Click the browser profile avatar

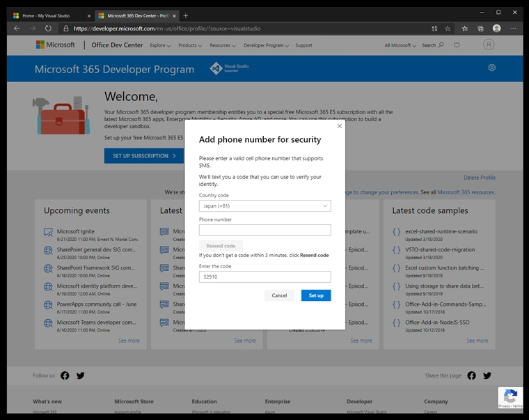pos(496,29)
